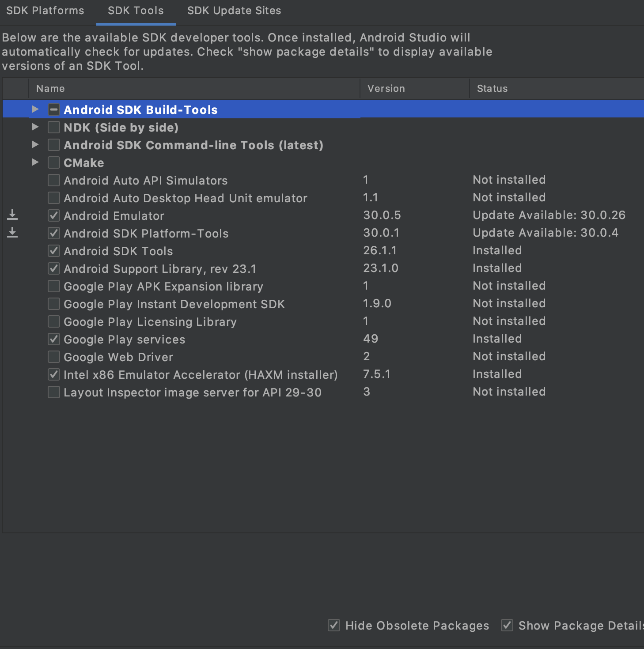Select the SDK Tools tab
Image resolution: width=644 pixels, height=649 pixels.
tap(136, 11)
